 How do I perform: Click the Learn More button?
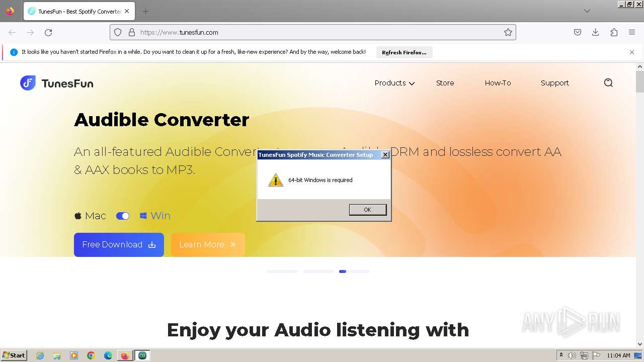[x=208, y=245]
